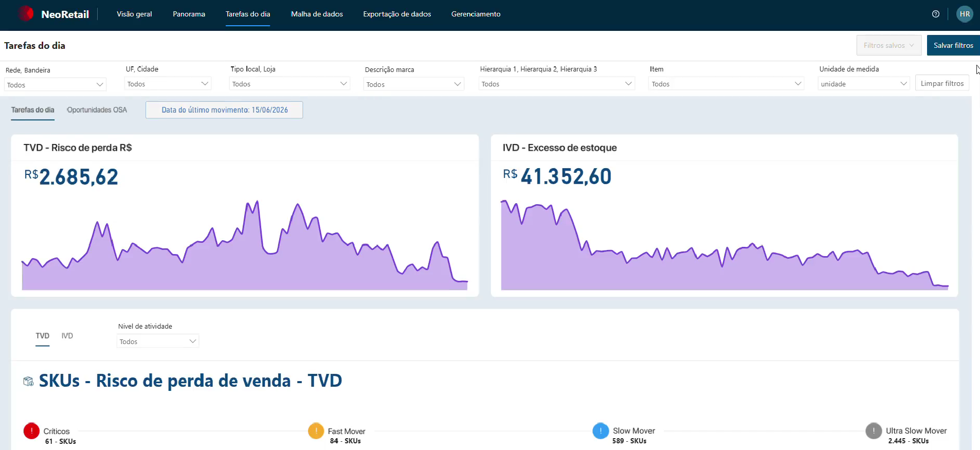The width and height of the screenshot is (980, 450).
Task: Click the blue Slow Mover alert icon
Action: pos(601,430)
